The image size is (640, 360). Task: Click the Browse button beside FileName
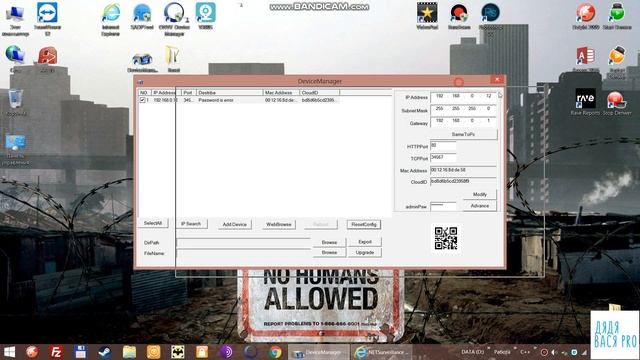(x=329, y=253)
